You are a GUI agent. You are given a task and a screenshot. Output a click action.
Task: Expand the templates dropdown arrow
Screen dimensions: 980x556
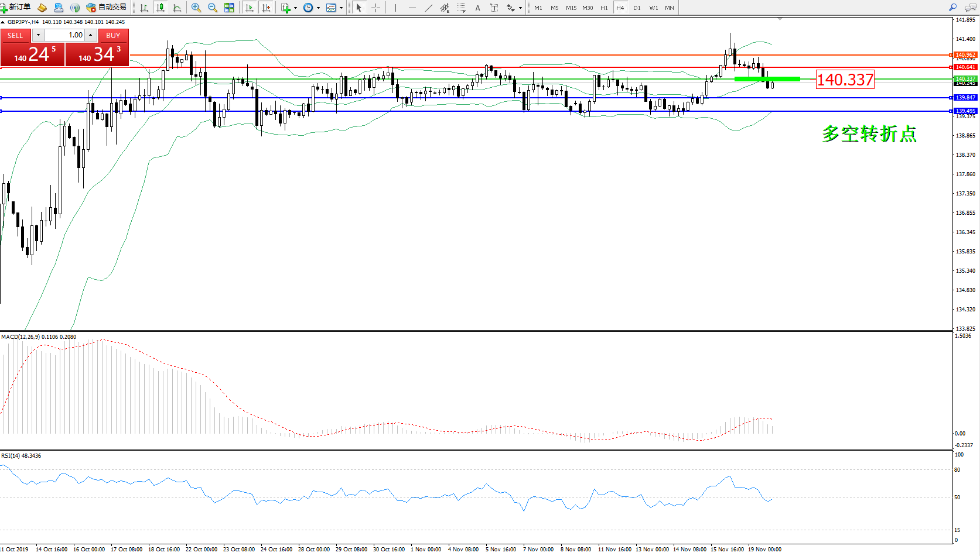(x=341, y=8)
